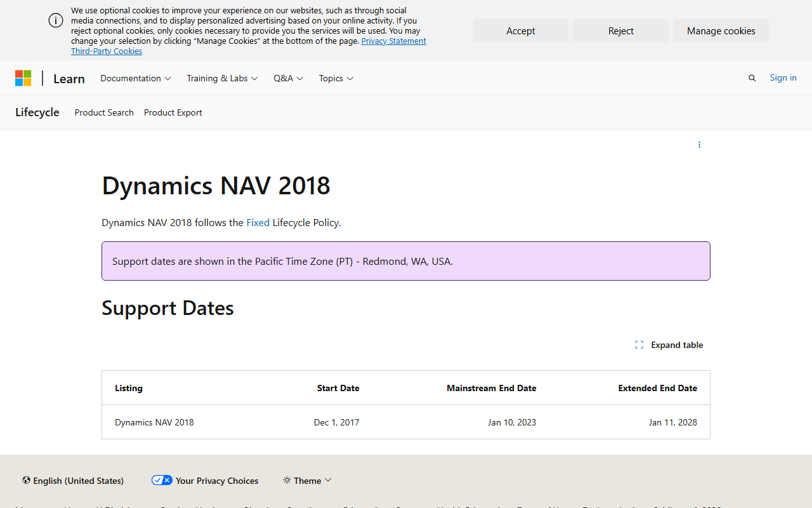This screenshot has width=812, height=508.
Task: Click the Theme sun icon
Action: click(x=287, y=481)
